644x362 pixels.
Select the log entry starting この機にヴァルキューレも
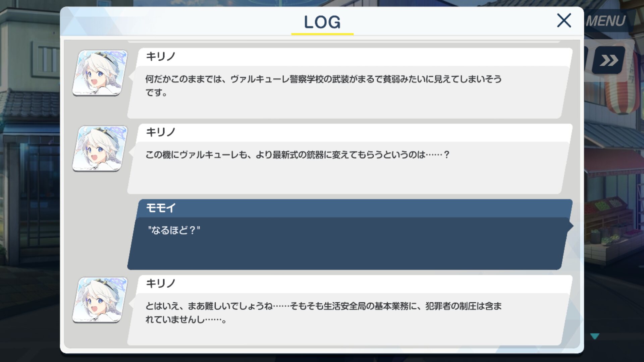tap(350, 159)
